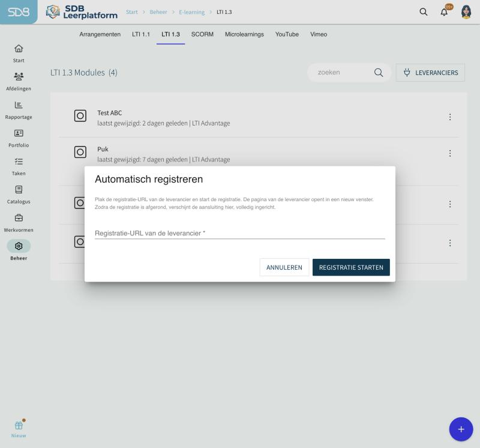
Task: Open Taken in the sidebar
Action: [19, 166]
